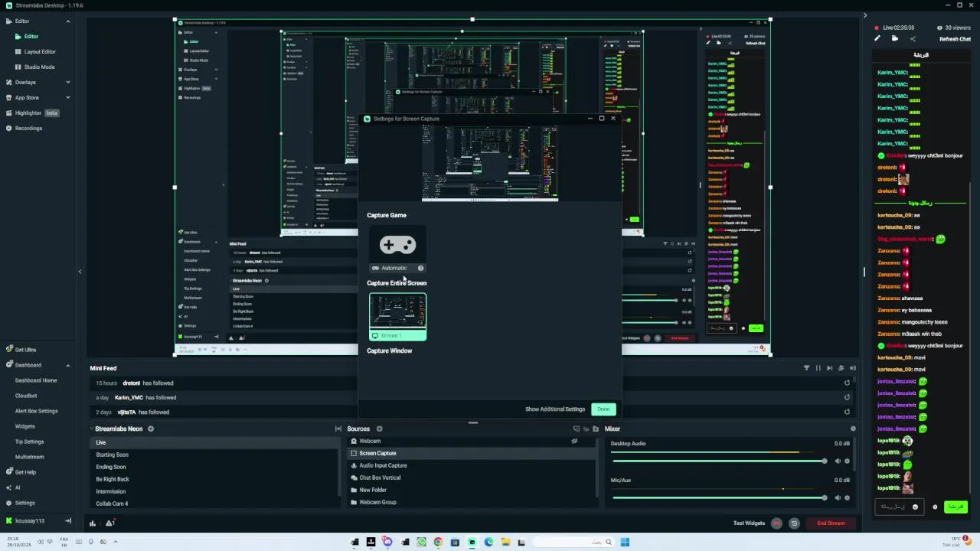Add a new source with the plus icon
Image resolution: width=980 pixels, height=551 pixels.
coord(379,429)
